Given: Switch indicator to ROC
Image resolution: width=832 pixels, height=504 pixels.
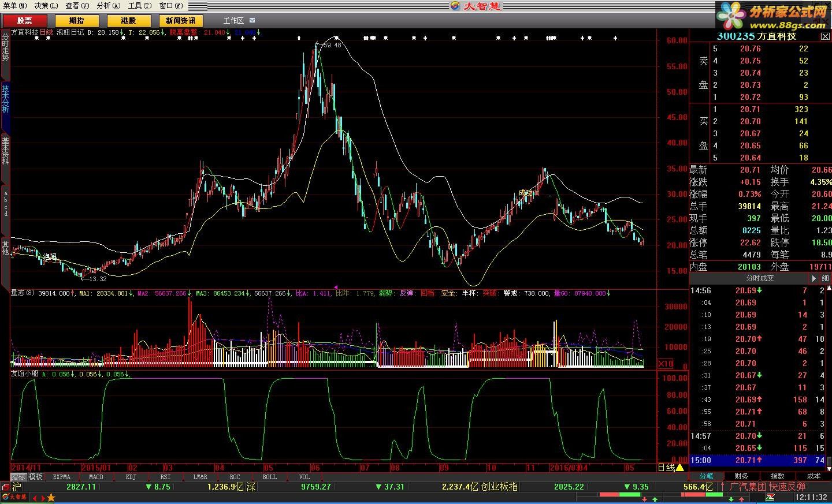Looking at the screenshot, I should click(x=235, y=477).
